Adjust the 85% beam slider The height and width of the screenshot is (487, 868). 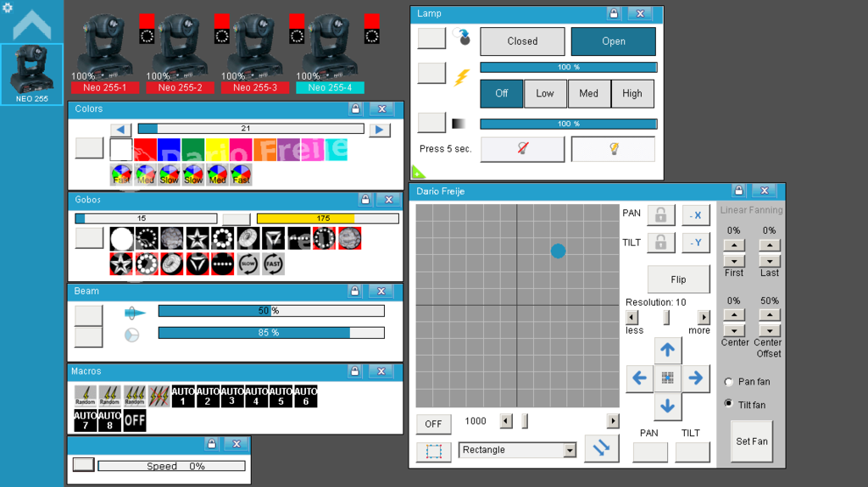coord(271,333)
